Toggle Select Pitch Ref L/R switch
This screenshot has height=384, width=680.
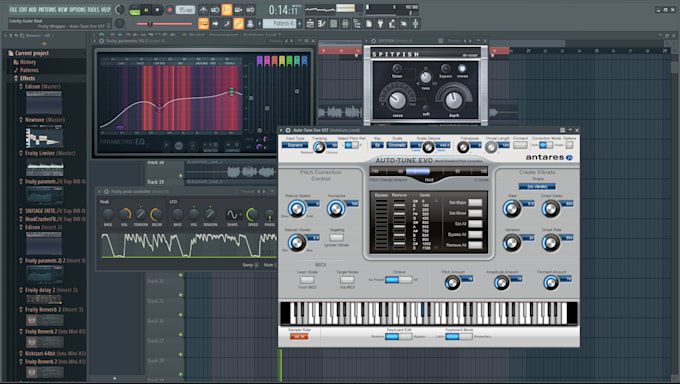coord(351,145)
